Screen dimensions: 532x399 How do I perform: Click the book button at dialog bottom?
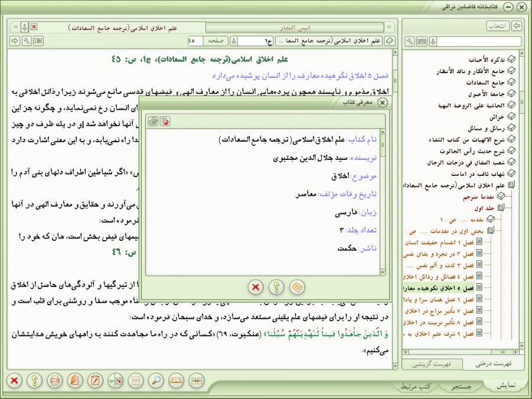click(x=297, y=287)
